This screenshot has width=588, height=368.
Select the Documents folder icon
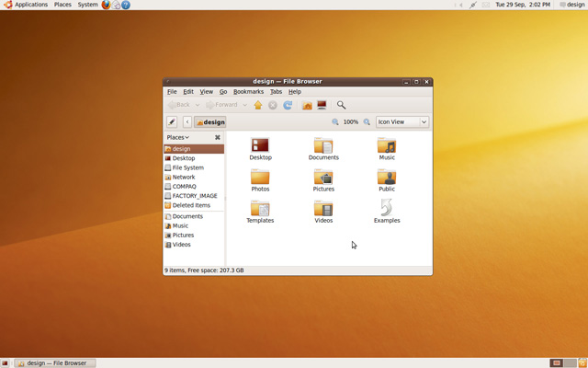[323, 145]
